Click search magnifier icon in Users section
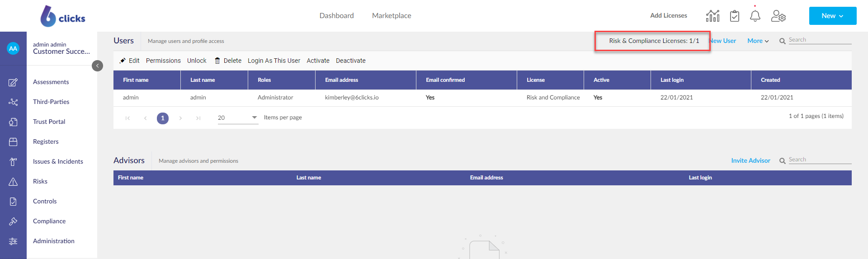 [x=782, y=41]
